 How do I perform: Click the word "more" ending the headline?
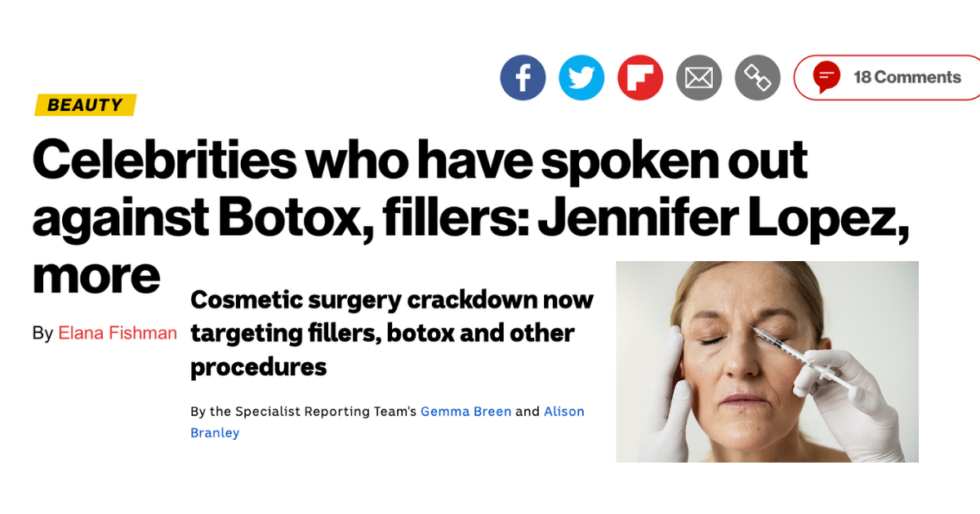pyautogui.click(x=96, y=276)
